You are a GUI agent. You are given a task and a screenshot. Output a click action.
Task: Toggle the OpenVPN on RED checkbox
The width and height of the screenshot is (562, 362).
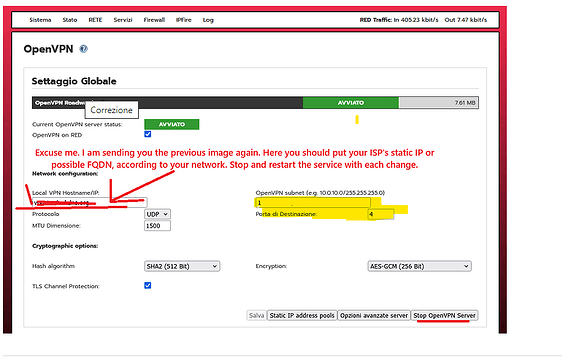click(x=148, y=134)
